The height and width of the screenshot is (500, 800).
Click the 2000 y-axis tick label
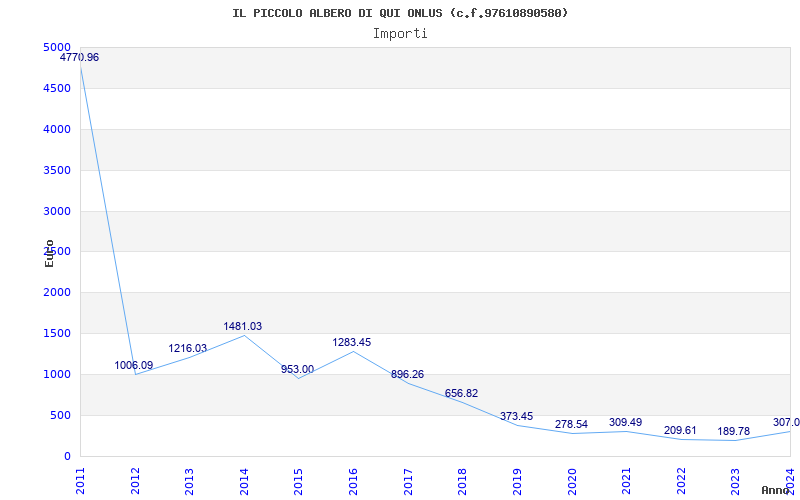click(x=57, y=292)
